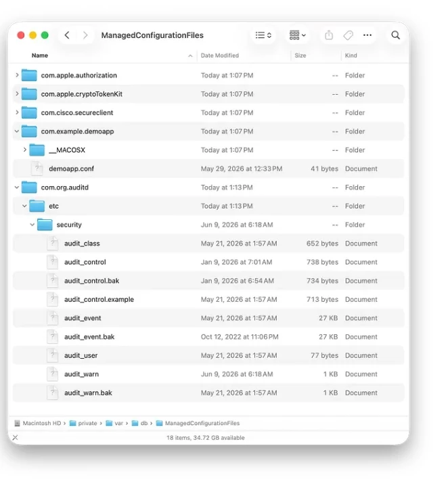Select the audit_event document icon
The image size is (448, 490).
pyautogui.click(x=53, y=318)
